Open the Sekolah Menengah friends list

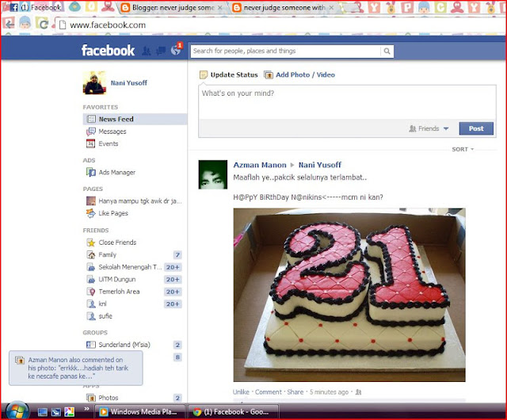130,267
